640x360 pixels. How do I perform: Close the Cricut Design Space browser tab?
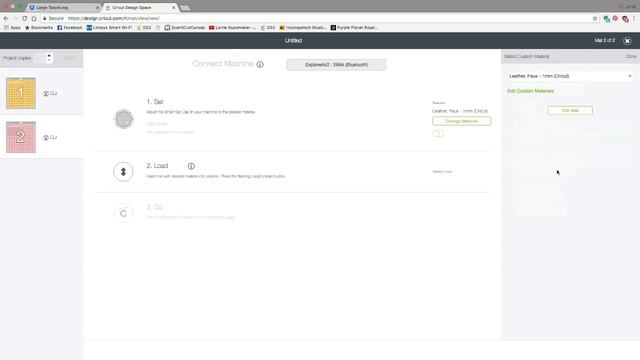[x=173, y=7]
